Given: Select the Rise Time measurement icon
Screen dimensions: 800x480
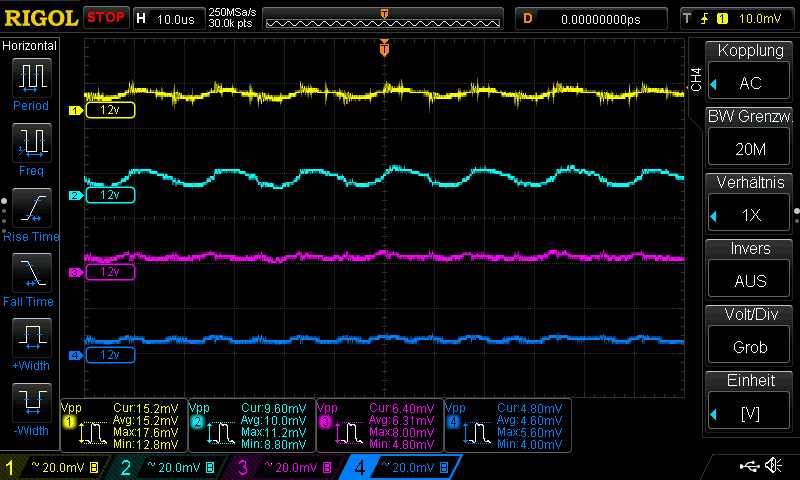Looking at the screenshot, I should 32,208.
